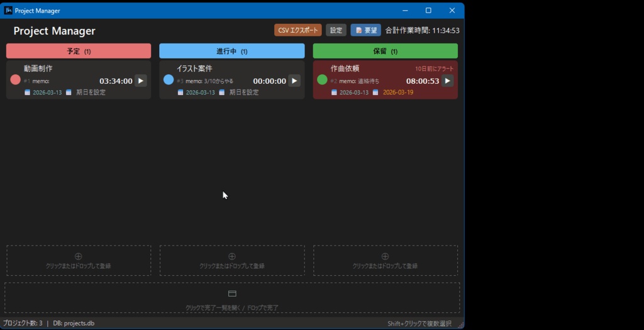644x330 pixels.
Task: Click plus icon in 予定 column drop zone
Action: pyautogui.click(x=79, y=257)
